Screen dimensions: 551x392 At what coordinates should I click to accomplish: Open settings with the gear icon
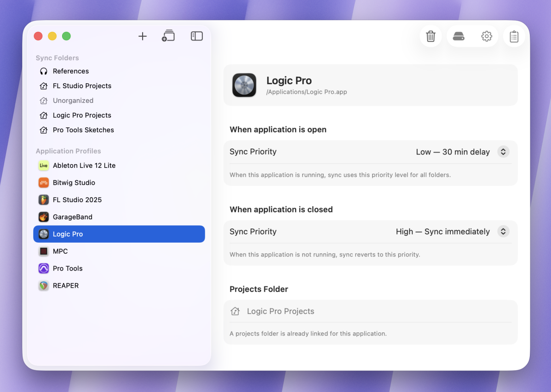click(486, 36)
